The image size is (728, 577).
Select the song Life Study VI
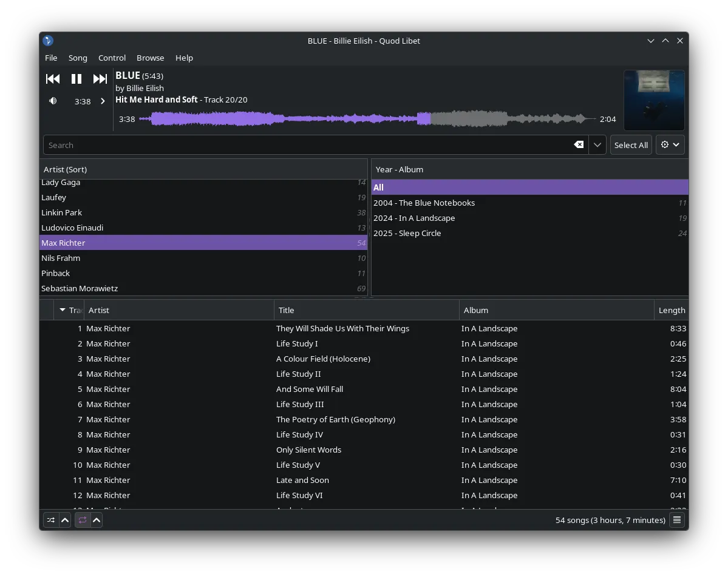[364, 495]
